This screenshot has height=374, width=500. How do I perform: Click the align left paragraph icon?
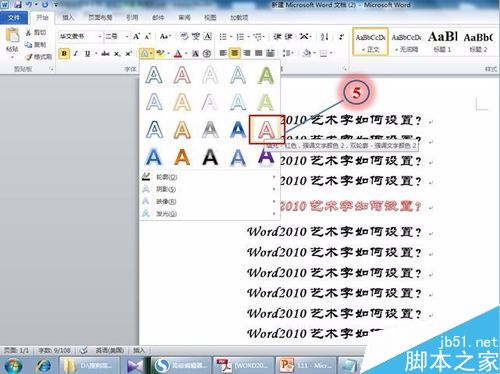click(223, 53)
